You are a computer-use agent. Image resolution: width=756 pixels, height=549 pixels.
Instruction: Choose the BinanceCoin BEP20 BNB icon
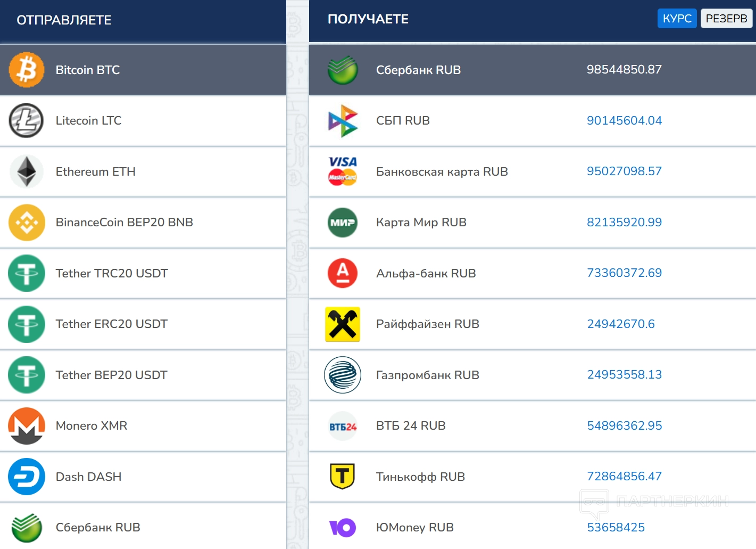(27, 223)
